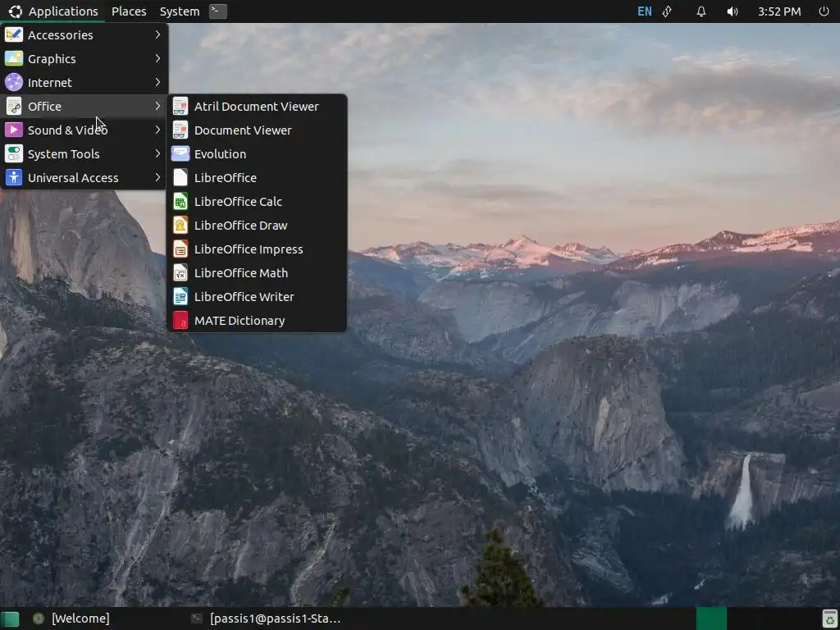The height and width of the screenshot is (630, 840).
Task: Open the volume speaker icon
Action: click(733, 11)
